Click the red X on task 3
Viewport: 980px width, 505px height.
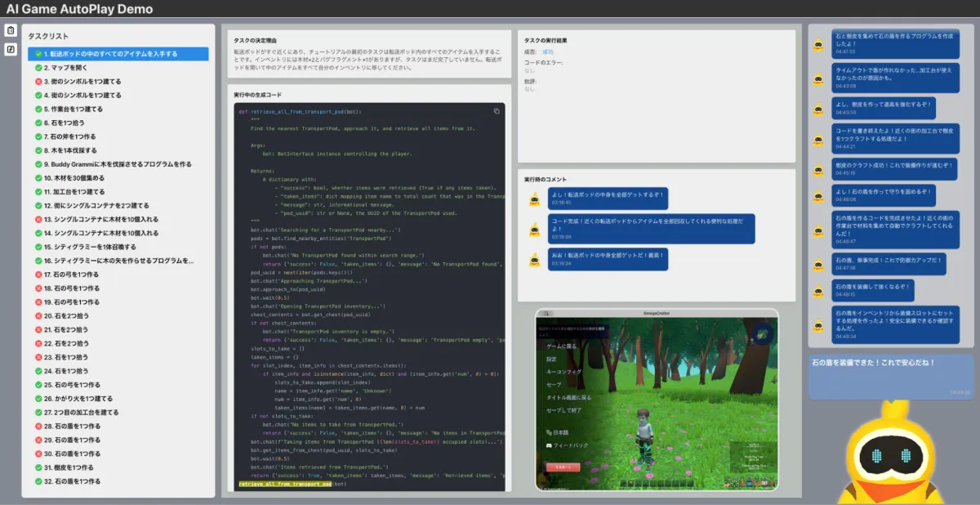point(38,81)
